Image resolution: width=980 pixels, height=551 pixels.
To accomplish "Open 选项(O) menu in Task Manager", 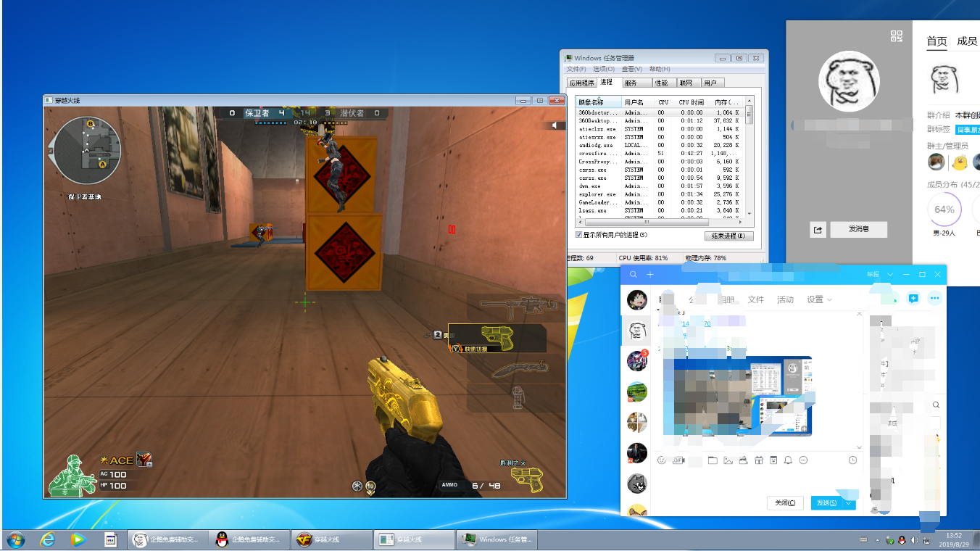I will coord(604,69).
